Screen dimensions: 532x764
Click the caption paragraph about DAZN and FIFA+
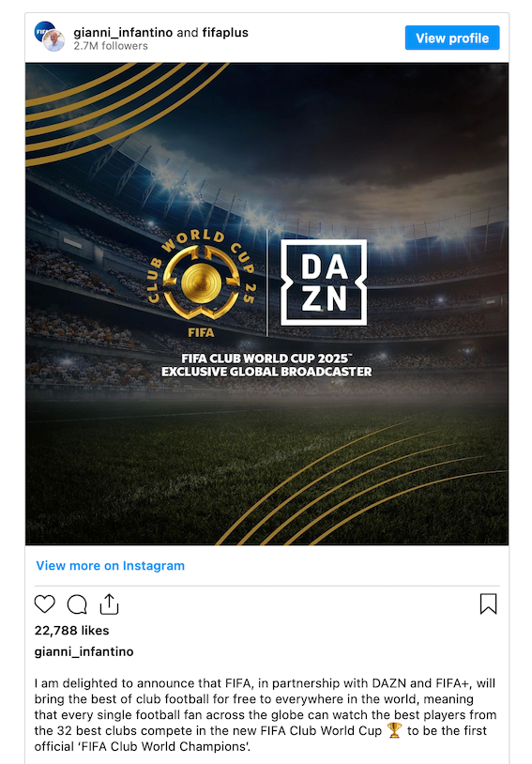(265, 715)
